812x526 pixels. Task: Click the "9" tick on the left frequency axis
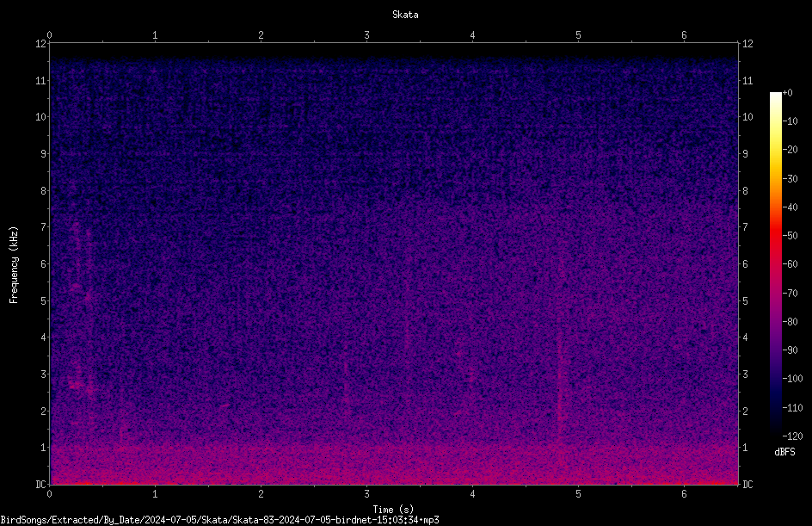43,154
